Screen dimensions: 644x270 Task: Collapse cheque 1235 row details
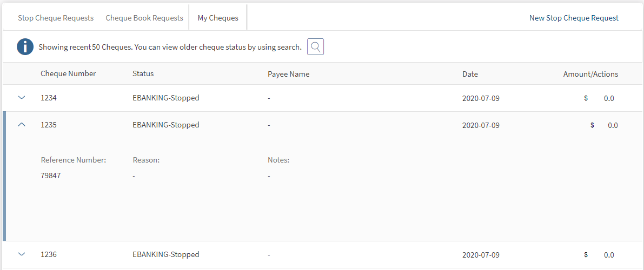click(22, 125)
